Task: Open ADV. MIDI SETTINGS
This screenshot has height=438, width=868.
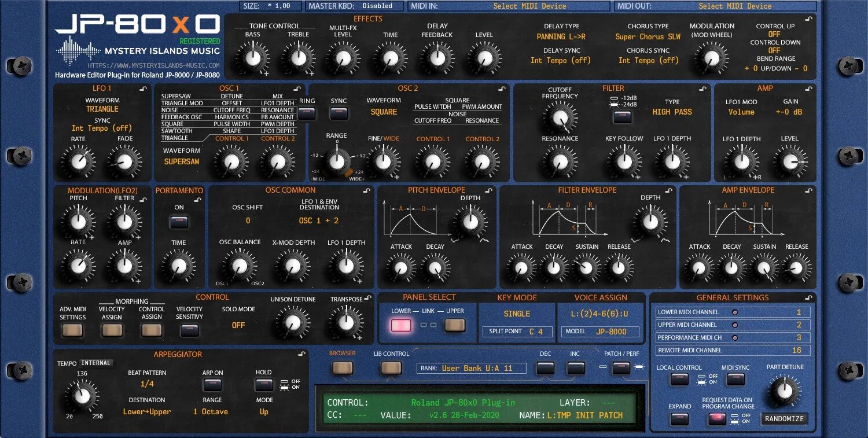Action: click(x=72, y=330)
